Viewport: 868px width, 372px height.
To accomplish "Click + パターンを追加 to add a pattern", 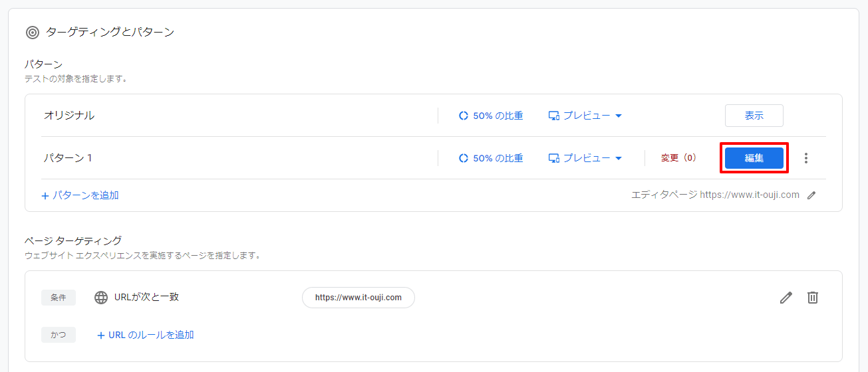I will [x=80, y=195].
